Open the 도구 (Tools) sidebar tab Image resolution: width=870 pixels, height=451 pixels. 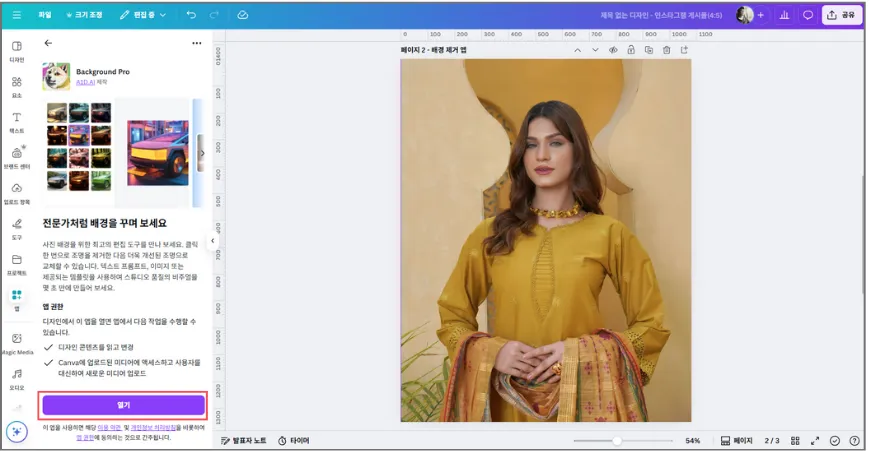17,229
